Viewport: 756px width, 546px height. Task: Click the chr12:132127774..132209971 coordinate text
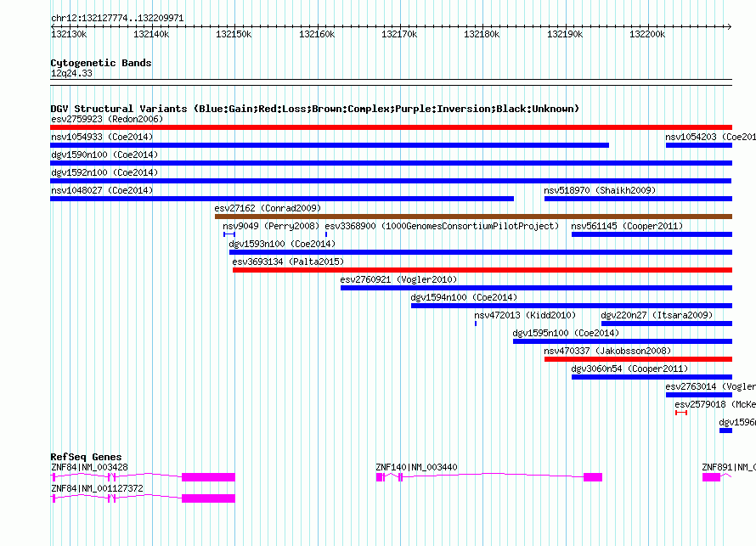click(117, 19)
